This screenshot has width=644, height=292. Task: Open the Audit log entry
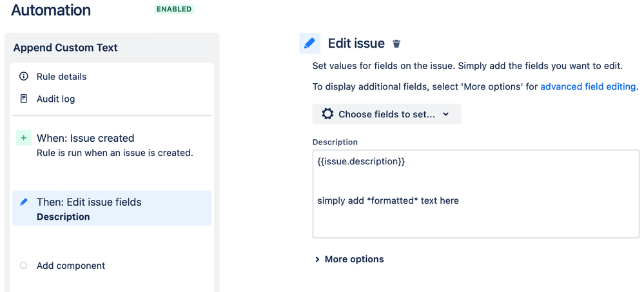coord(55,99)
